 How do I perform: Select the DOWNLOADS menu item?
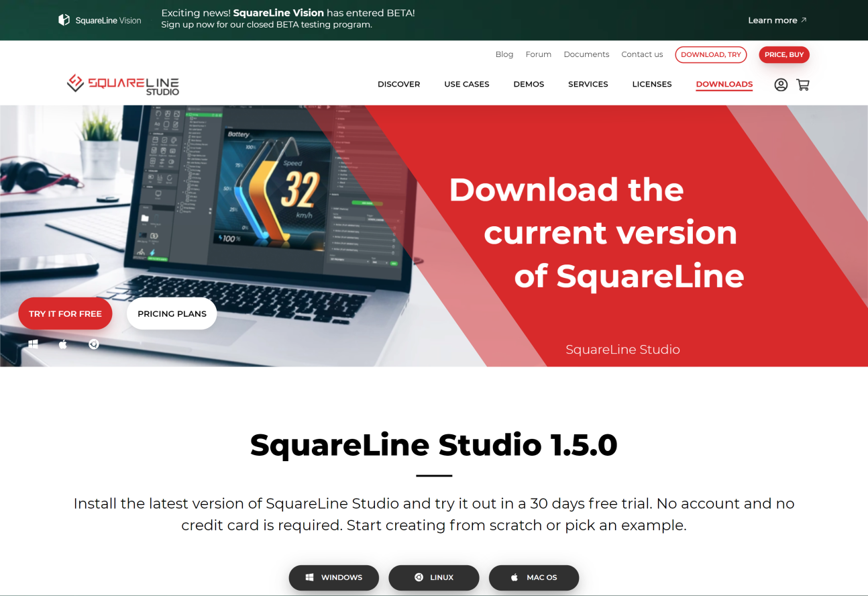724,84
